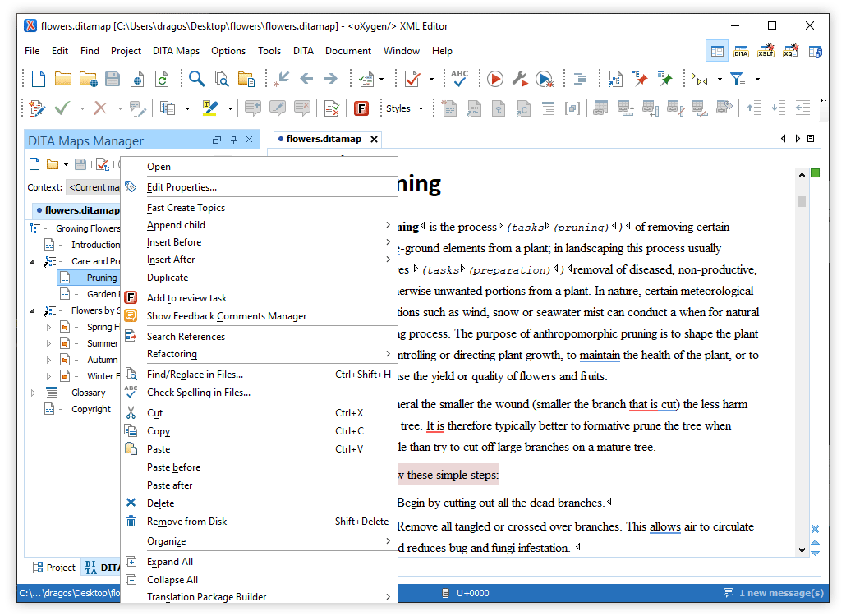Open the DITA Maps menu
846x616 pixels.
coord(176,51)
